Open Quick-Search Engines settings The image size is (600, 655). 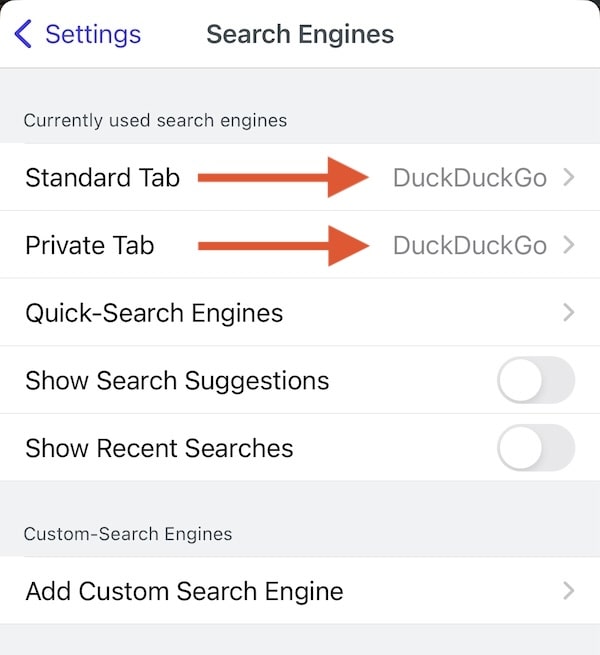[154, 313]
